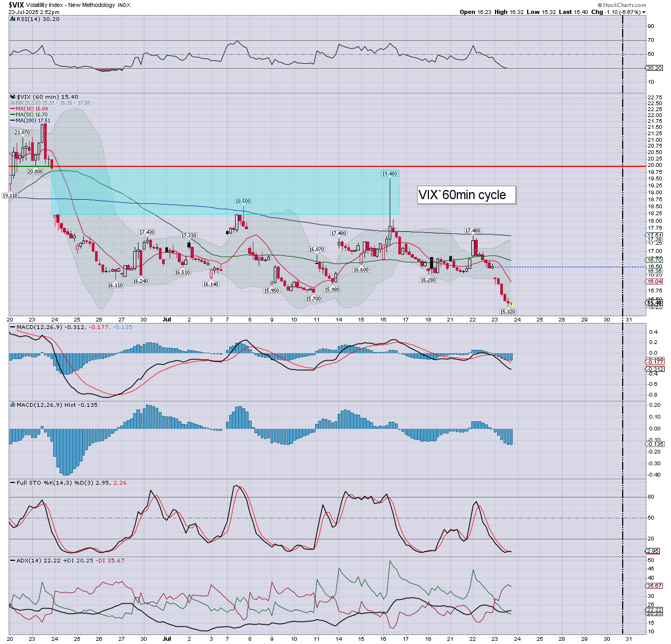Click the RSI(14) indicator panel icon

[13, 19]
